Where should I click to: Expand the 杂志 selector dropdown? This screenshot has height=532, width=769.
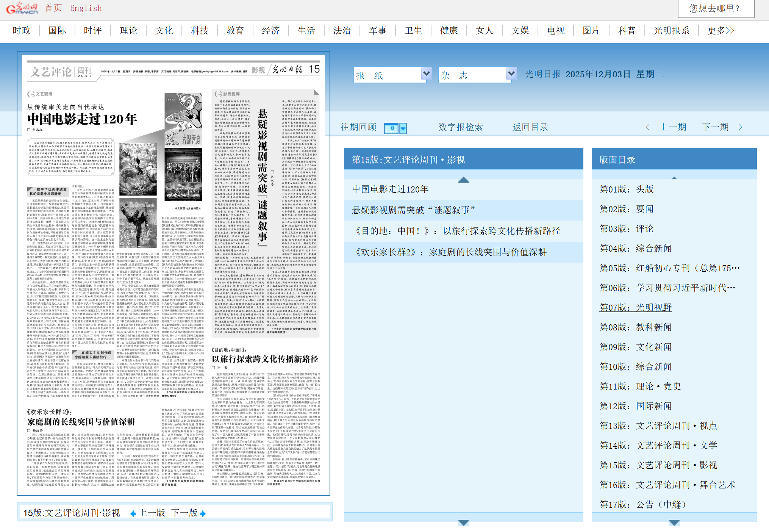click(511, 74)
